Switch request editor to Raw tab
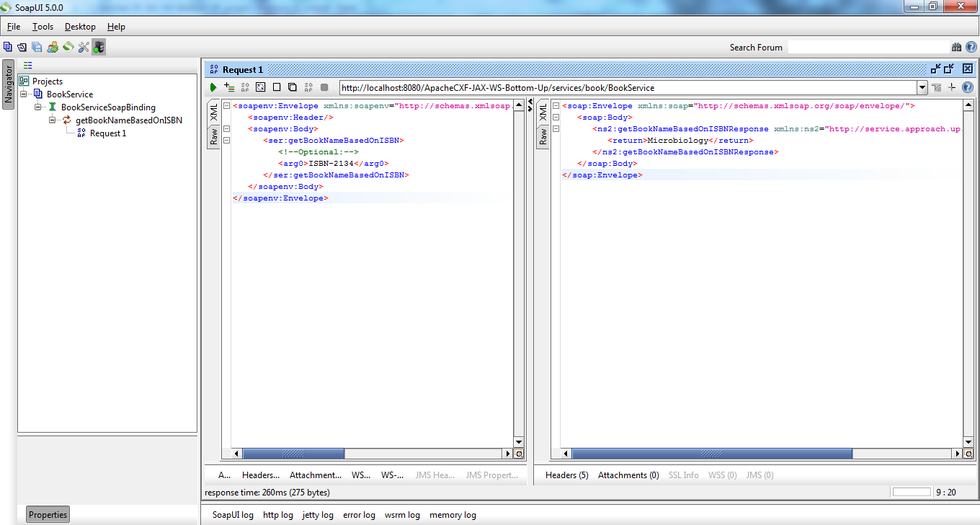The height and width of the screenshot is (525, 980). point(214,136)
